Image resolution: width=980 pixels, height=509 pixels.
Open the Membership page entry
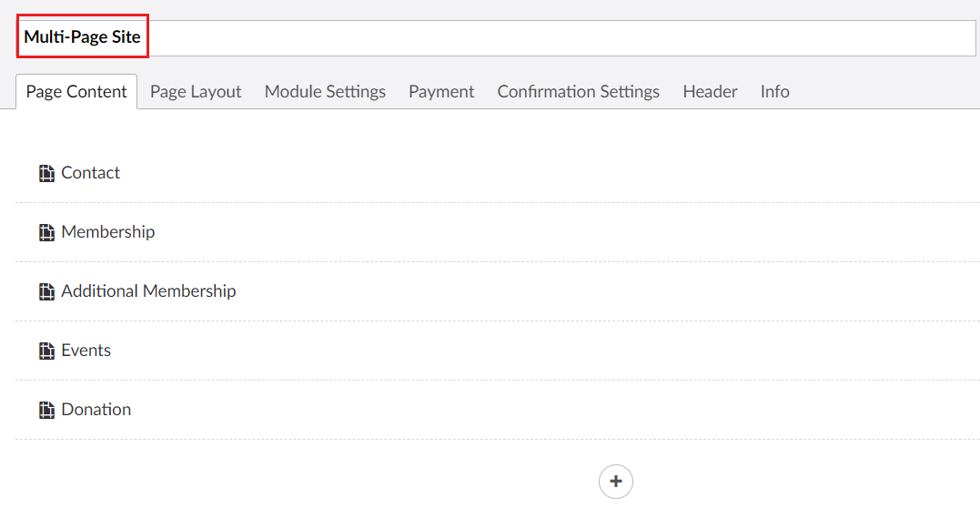tap(108, 232)
